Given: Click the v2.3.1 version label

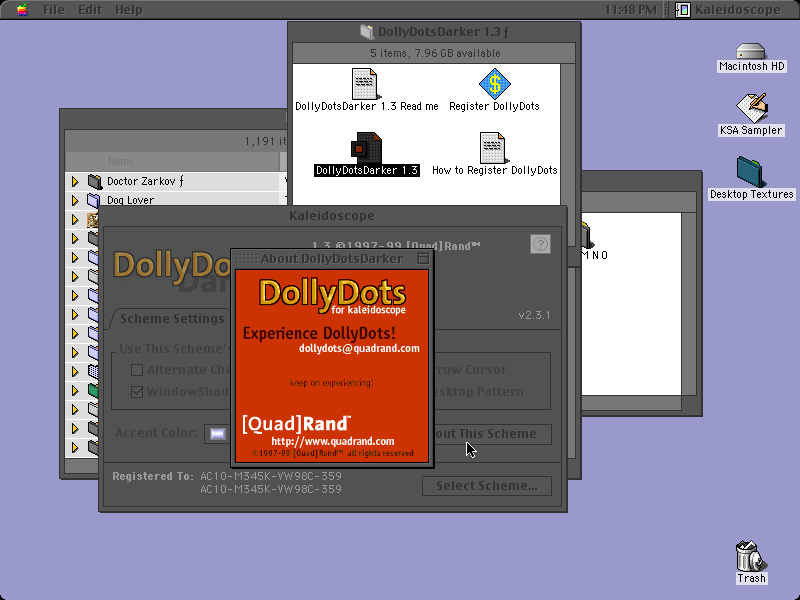Looking at the screenshot, I should click(534, 315).
